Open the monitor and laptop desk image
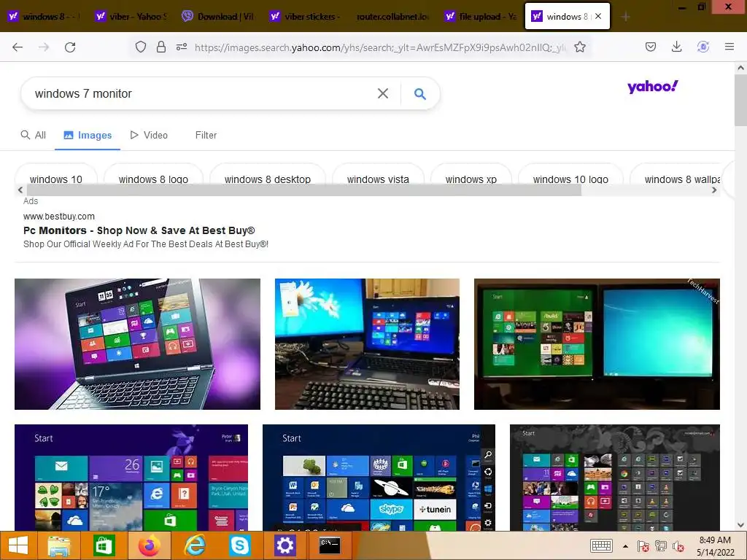 pos(368,344)
